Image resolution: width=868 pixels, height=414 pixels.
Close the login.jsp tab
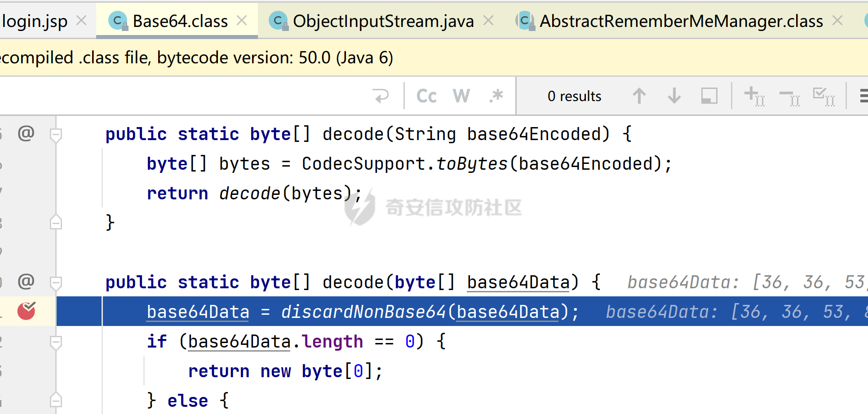click(x=81, y=21)
